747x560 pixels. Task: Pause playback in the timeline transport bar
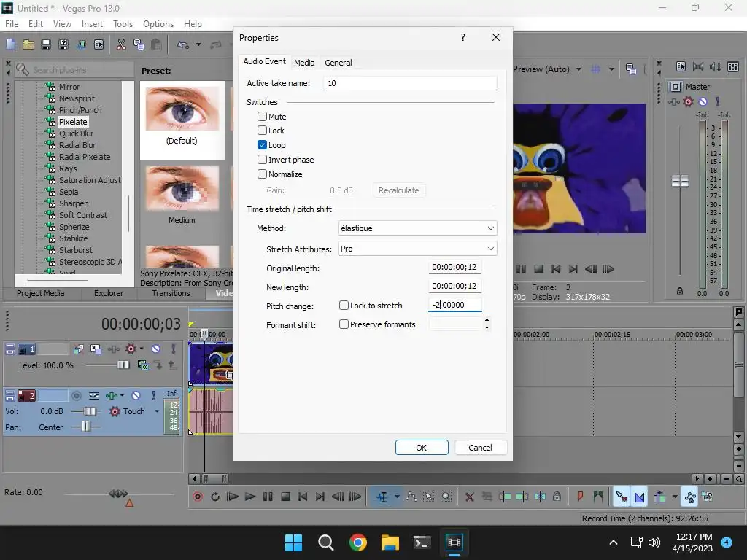(268, 497)
